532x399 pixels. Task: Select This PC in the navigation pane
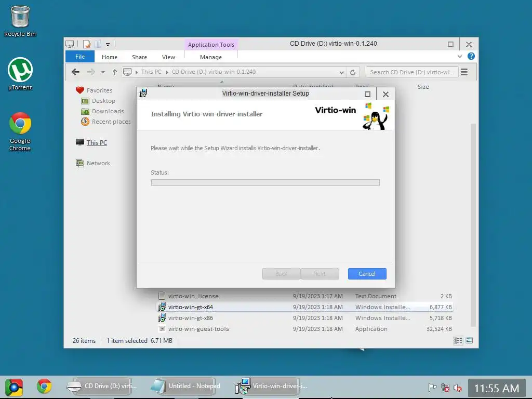coord(91,142)
